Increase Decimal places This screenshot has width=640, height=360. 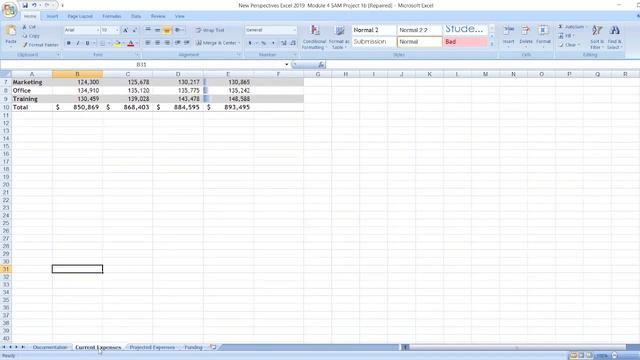[284, 43]
